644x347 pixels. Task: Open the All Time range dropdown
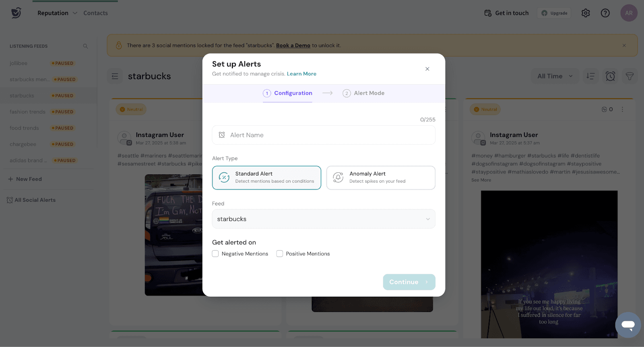tap(555, 76)
